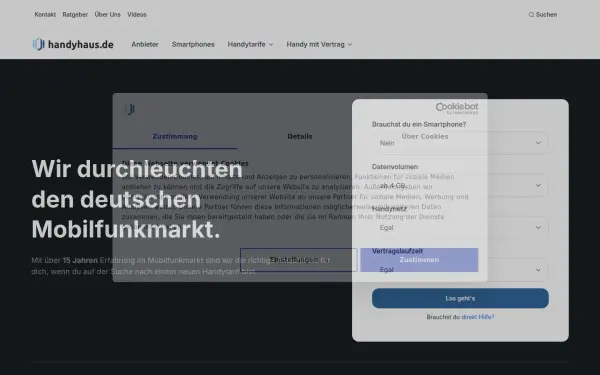600x375 pixels.
Task: Open the Handynetz dropdown
Action: pyautogui.click(x=460, y=228)
